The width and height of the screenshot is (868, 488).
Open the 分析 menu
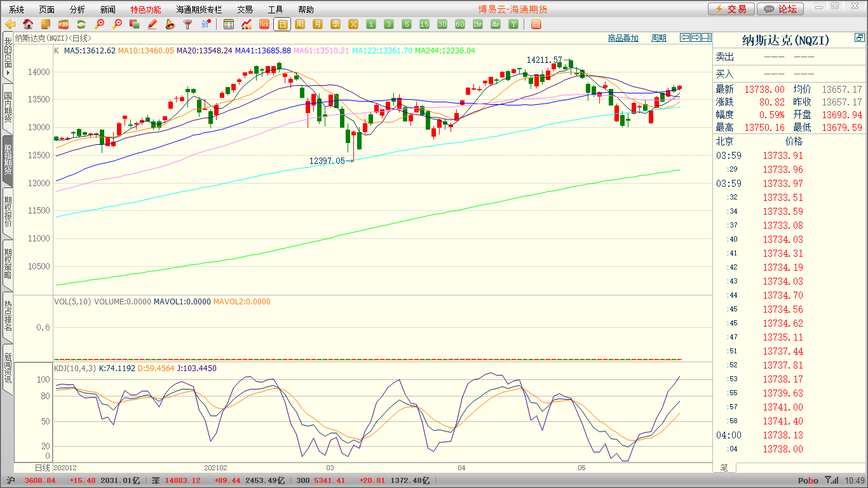click(78, 10)
